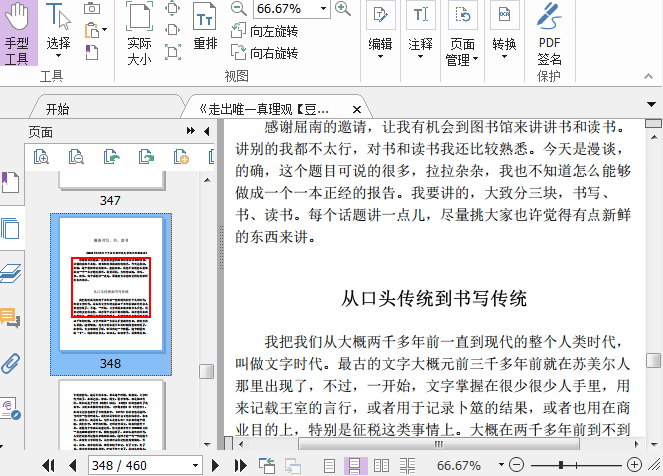
Task: Choose the 选择 text selection tool
Action: (58, 27)
